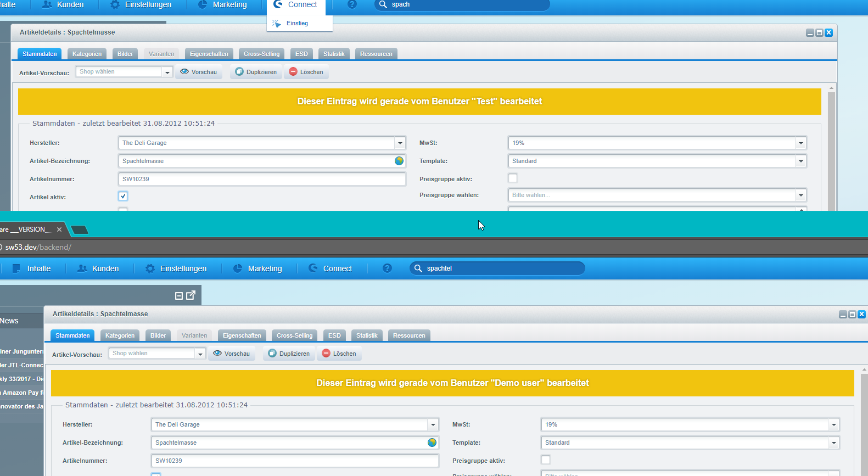Switch to Kategorien tab in upper window
Viewport: 868px width, 476px height.
point(87,54)
